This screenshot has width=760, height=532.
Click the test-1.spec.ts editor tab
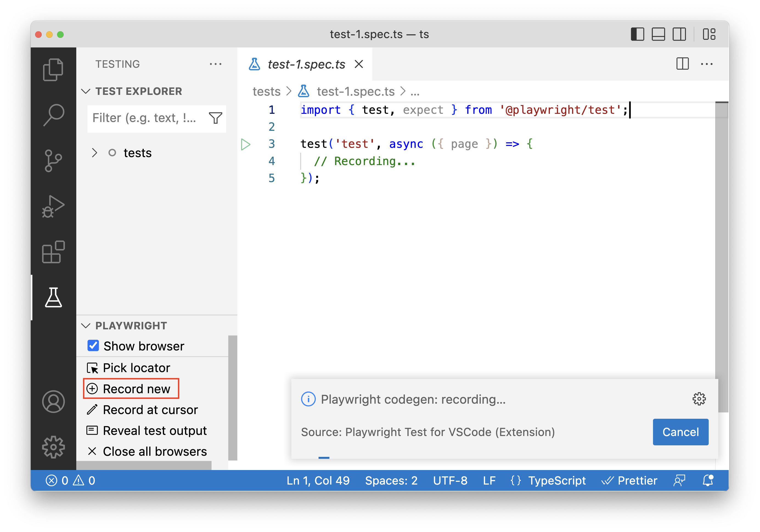[x=306, y=64]
